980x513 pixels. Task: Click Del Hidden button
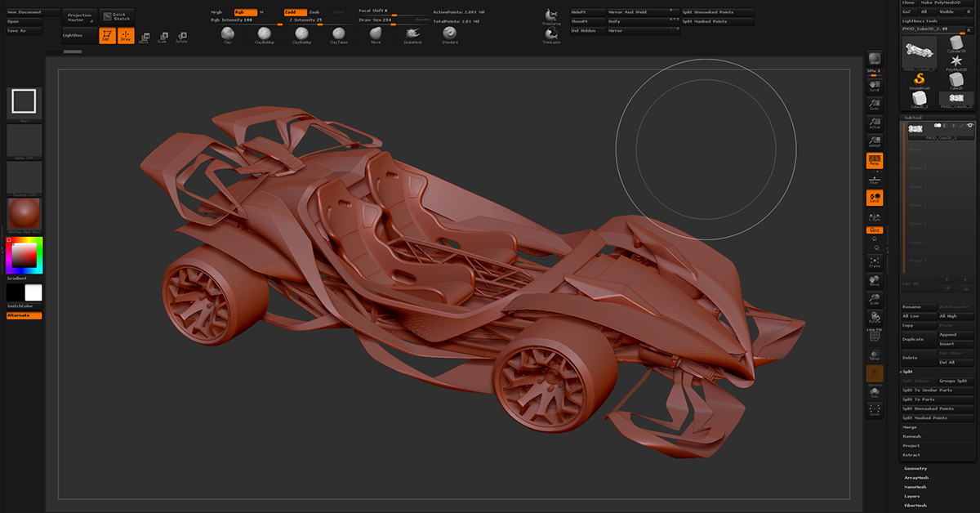pyautogui.click(x=586, y=30)
